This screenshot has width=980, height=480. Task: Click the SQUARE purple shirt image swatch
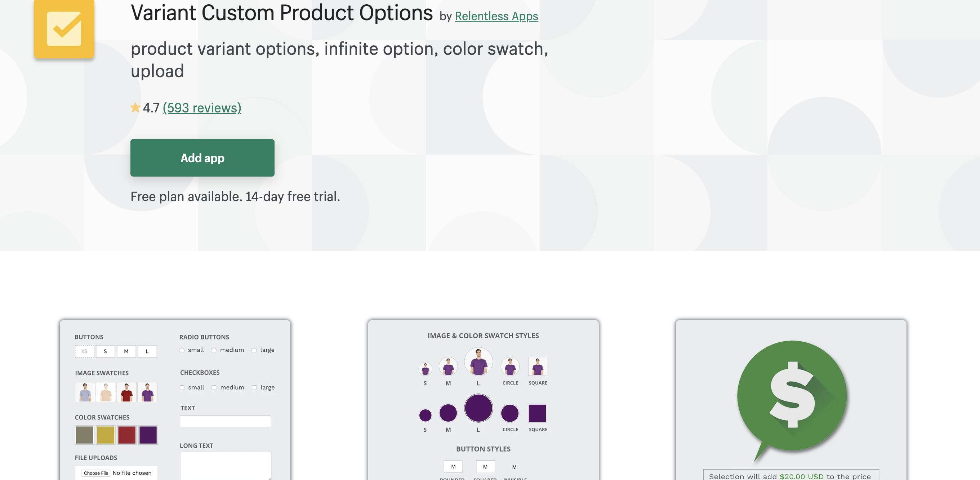[x=537, y=366]
